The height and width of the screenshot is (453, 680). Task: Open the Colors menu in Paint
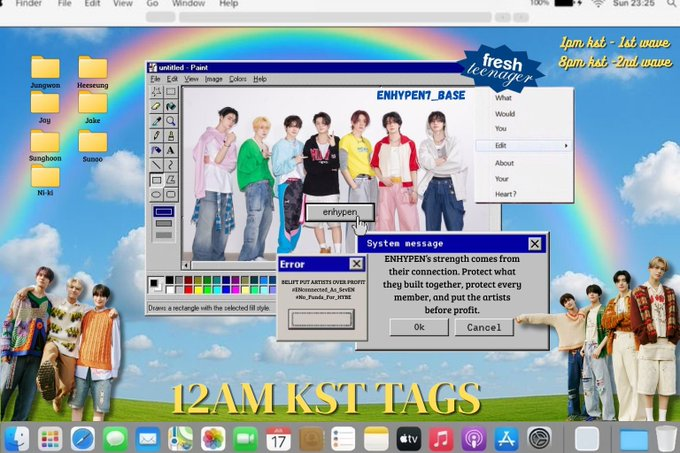pyautogui.click(x=238, y=79)
